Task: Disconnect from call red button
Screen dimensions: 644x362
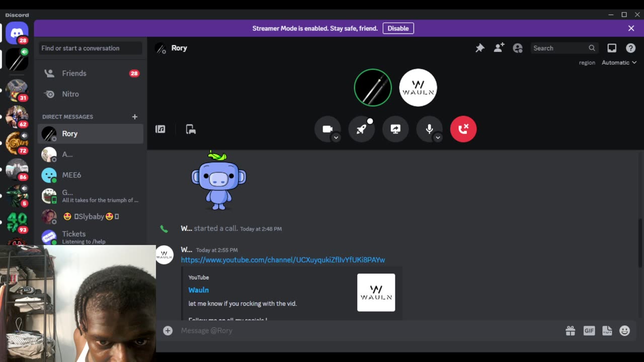Action: [x=463, y=129]
